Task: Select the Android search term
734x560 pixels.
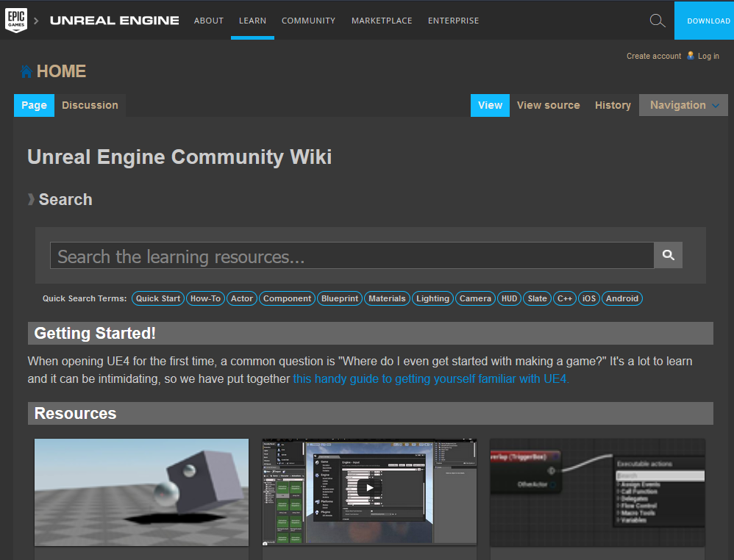Action: click(622, 298)
